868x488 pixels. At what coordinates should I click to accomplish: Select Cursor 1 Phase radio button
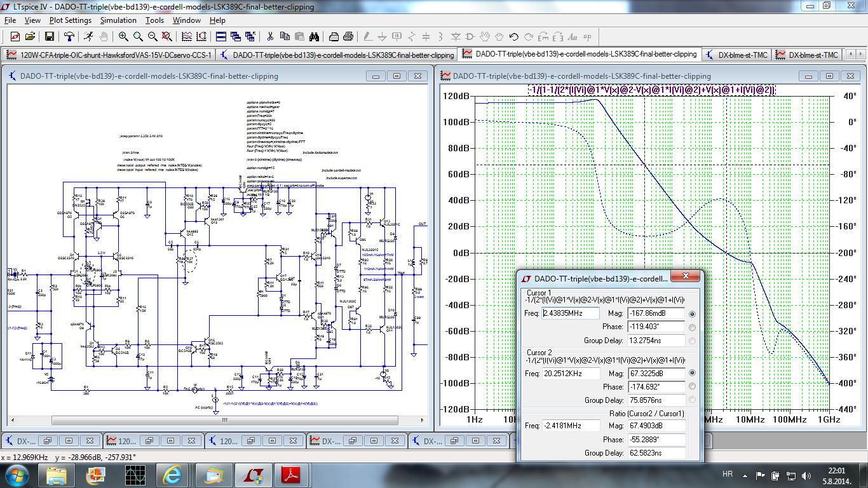click(x=692, y=327)
